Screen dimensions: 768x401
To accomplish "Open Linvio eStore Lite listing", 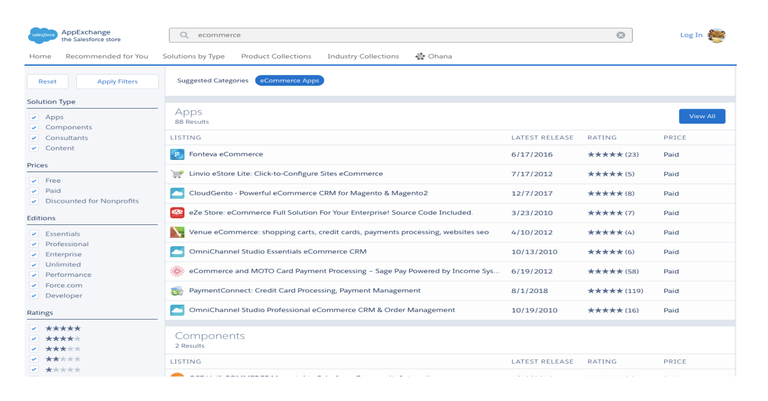I will pyautogui.click(x=286, y=174).
